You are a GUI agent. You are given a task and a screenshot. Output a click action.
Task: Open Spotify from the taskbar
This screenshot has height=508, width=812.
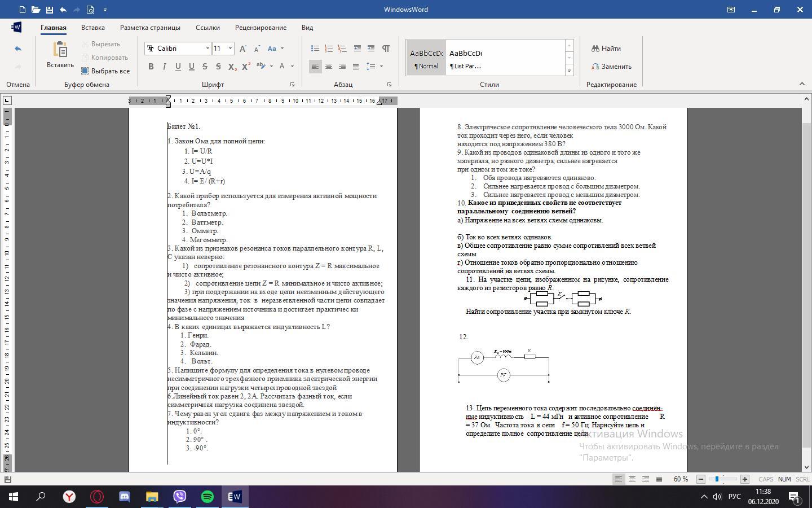pyautogui.click(x=208, y=497)
